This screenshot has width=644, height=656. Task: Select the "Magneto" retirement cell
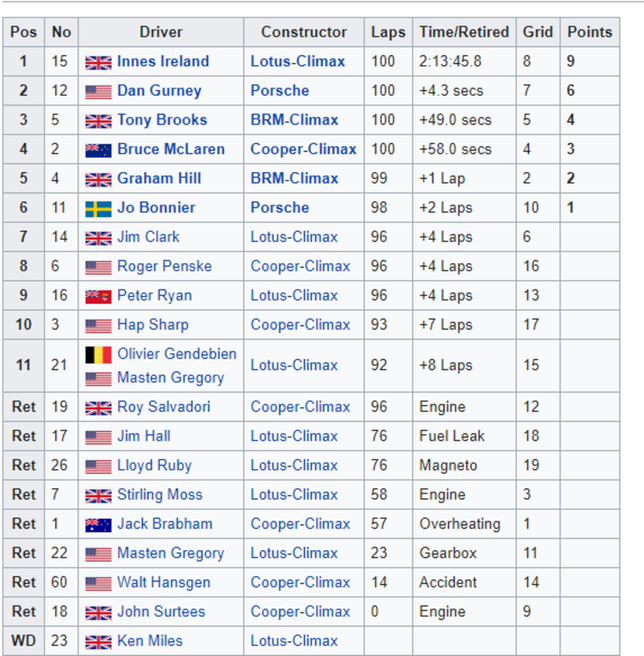tap(464, 465)
